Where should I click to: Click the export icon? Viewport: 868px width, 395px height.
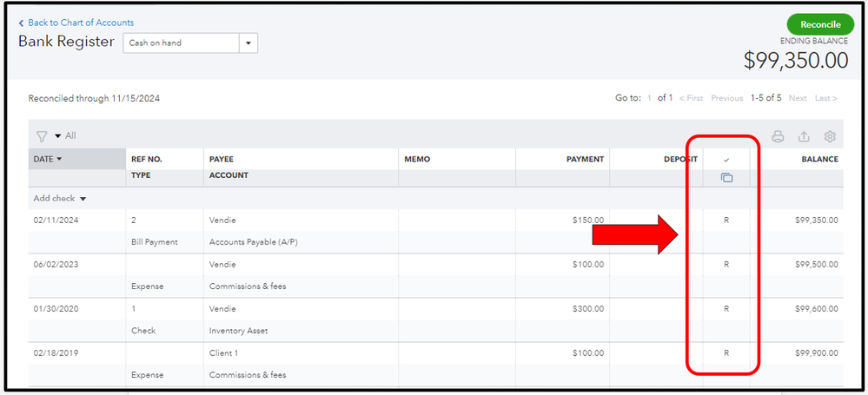(804, 136)
